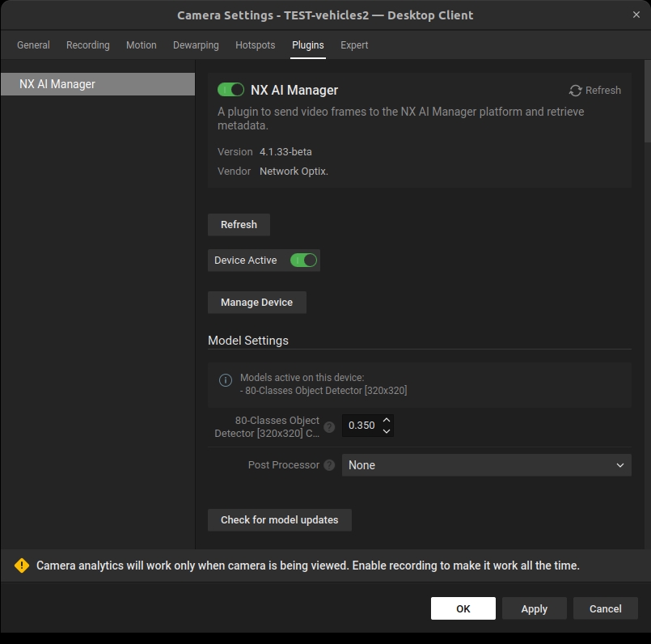Click the confidence threshold value field
This screenshot has width=651, height=644.
[361, 426]
